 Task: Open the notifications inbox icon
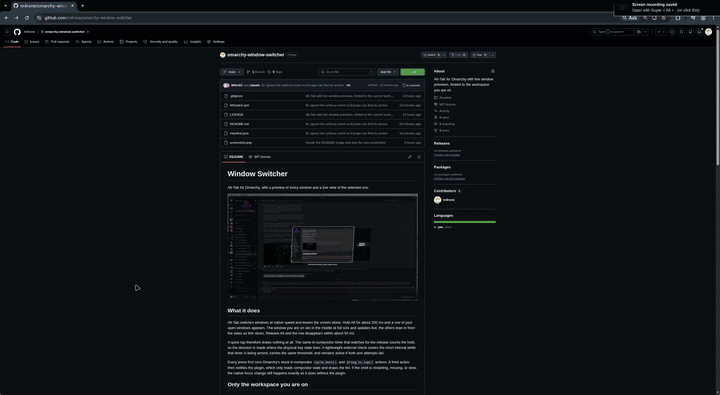point(699,32)
